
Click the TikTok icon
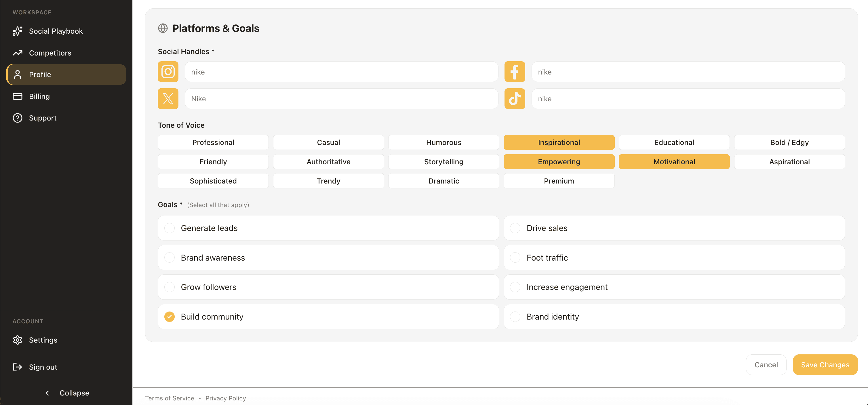click(x=515, y=98)
